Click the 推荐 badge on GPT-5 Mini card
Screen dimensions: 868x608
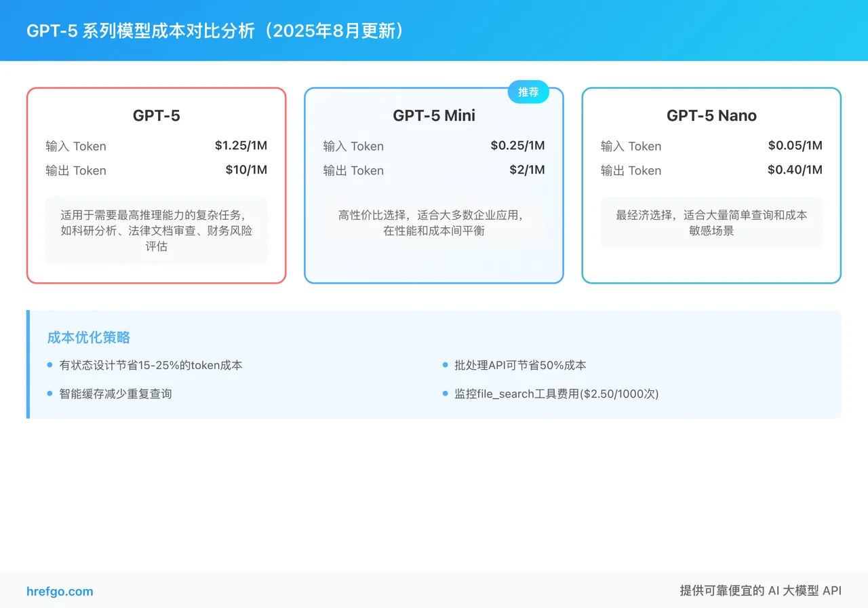528,92
